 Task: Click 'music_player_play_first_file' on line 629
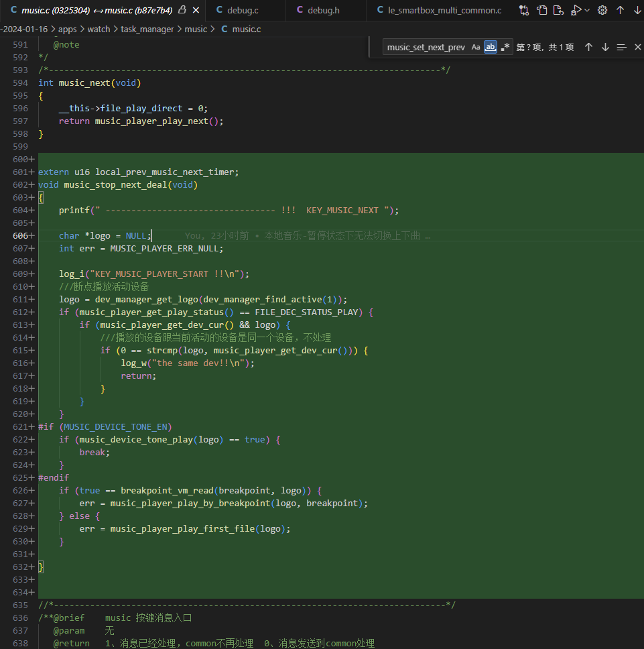click(x=182, y=529)
